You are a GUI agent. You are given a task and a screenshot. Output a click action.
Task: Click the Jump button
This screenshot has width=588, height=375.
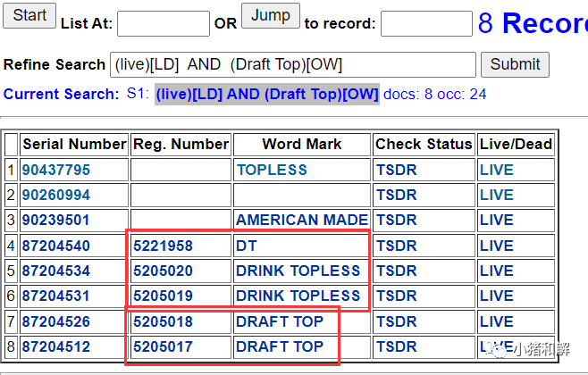pyautogui.click(x=271, y=16)
